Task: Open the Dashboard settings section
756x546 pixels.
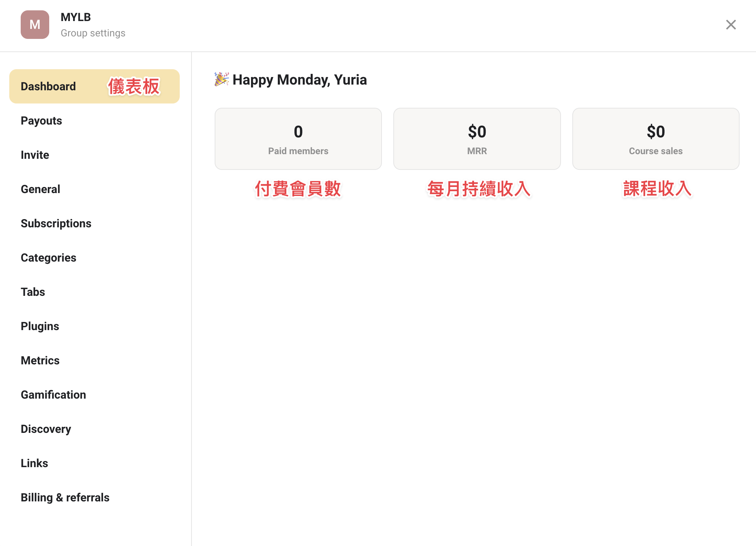Action: click(94, 86)
